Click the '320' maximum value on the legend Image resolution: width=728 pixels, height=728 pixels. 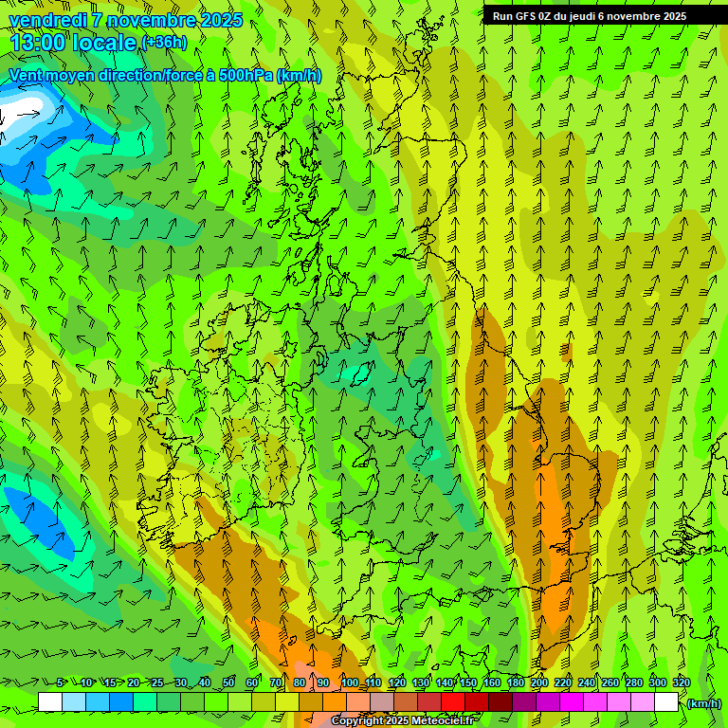pos(681,682)
